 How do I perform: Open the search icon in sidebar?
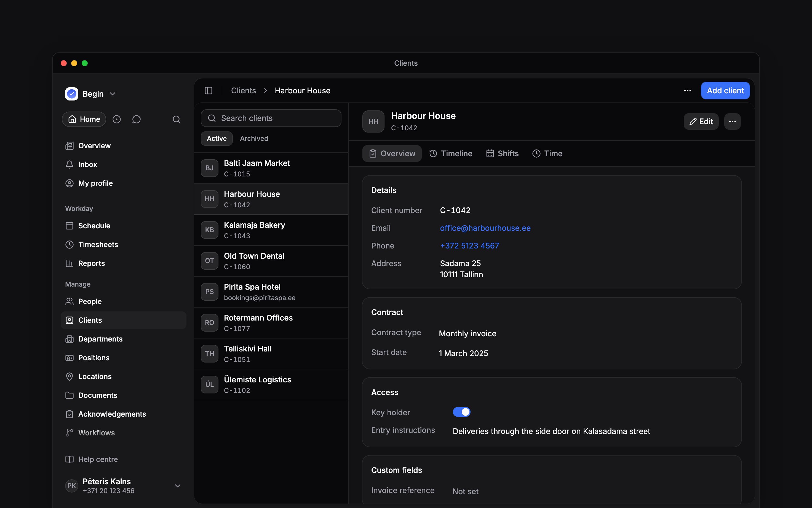(177, 119)
